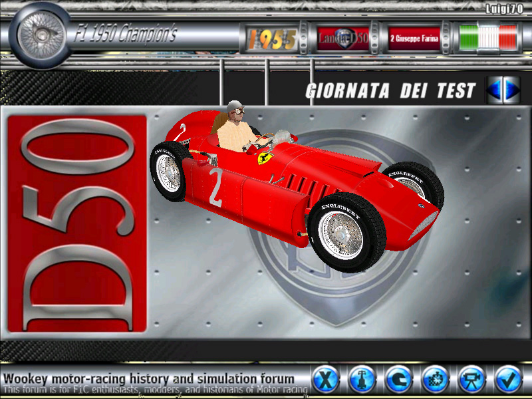
Task: Click the left blue arrow beside Giornata dei Test
Action: pyautogui.click(x=494, y=90)
